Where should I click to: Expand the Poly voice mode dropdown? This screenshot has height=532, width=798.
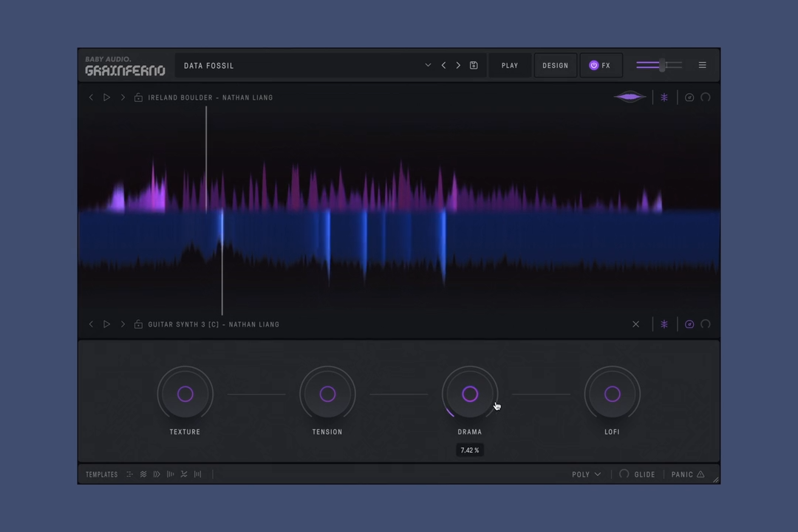[x=587, y=474]
